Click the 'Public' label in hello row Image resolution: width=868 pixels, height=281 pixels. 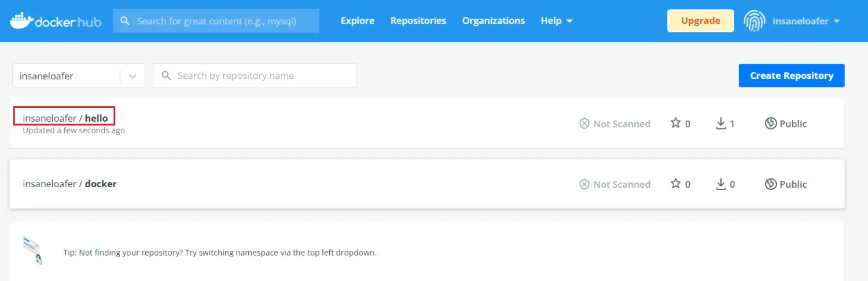[x=793, y=123]
